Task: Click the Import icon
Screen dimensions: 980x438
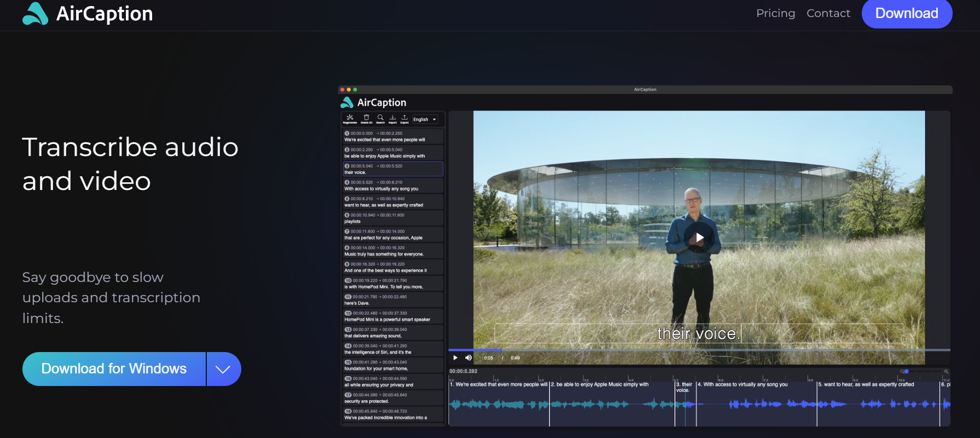Action: pyautogui.click(x=392, y=119)
